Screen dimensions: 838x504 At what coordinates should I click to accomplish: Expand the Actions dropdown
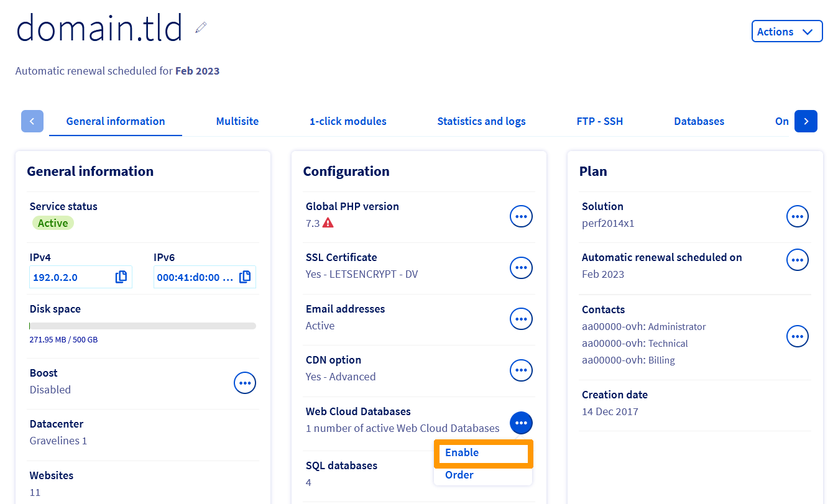(x=786, y=32)
